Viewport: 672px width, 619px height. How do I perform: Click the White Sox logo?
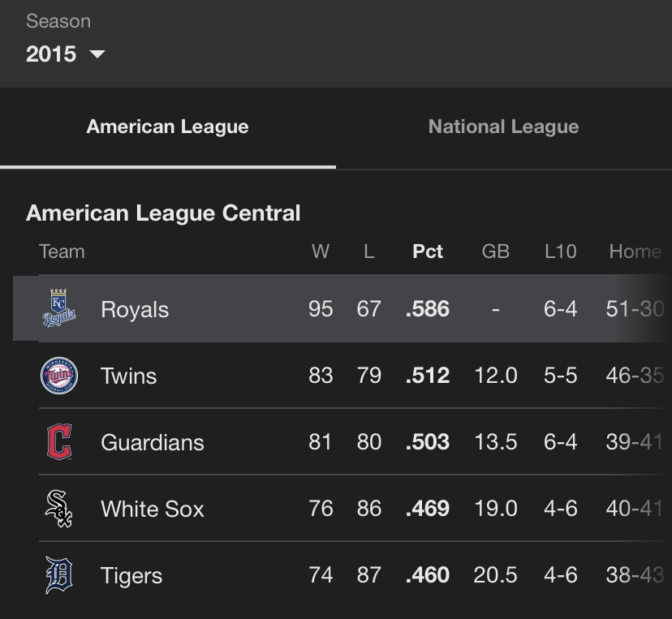[x=59, y=509]
